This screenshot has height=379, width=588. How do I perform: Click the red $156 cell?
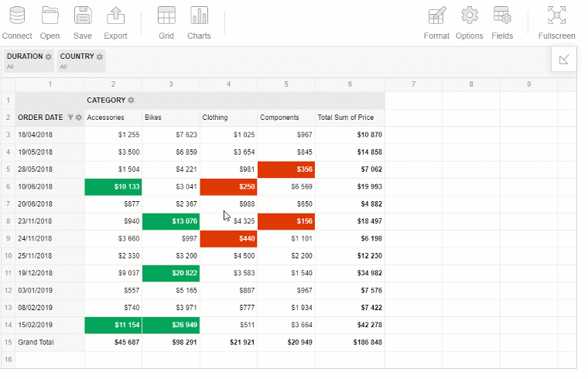coord(286,221)
